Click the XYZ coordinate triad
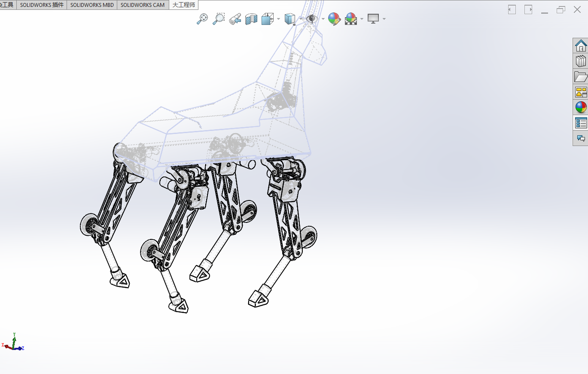Screen dimensions: 588x374 tap(13, 342)
